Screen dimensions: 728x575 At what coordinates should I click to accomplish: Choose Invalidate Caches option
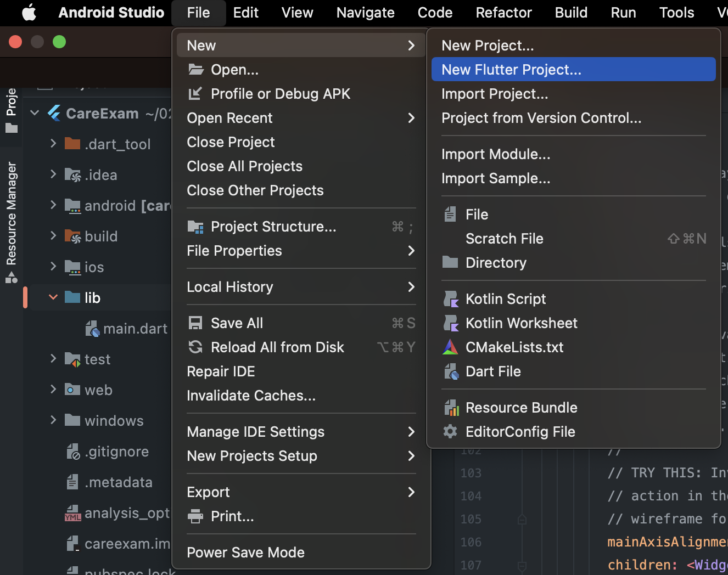tap(251, 396)
